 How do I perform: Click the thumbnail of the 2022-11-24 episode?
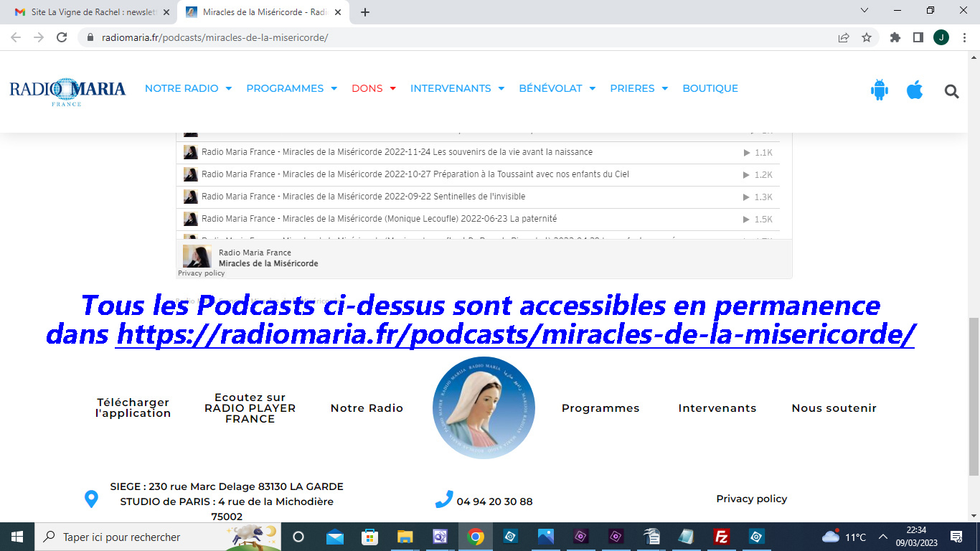click(x=190, y=152)
